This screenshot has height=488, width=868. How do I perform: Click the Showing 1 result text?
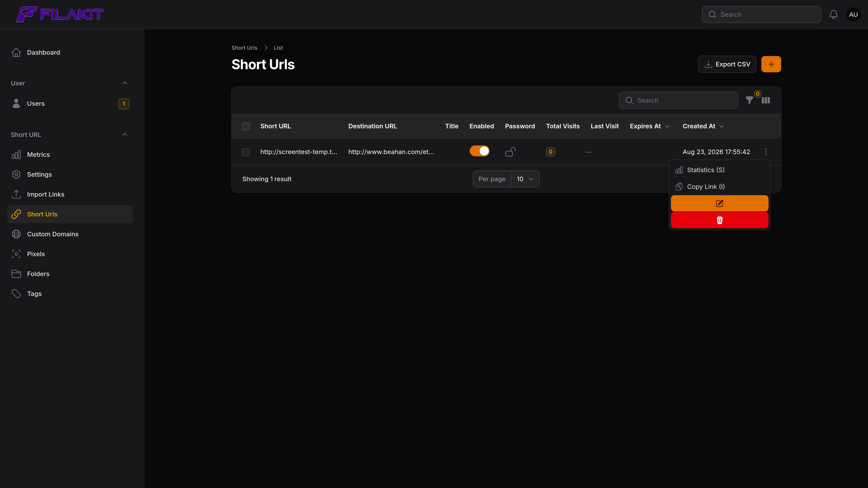267,179
